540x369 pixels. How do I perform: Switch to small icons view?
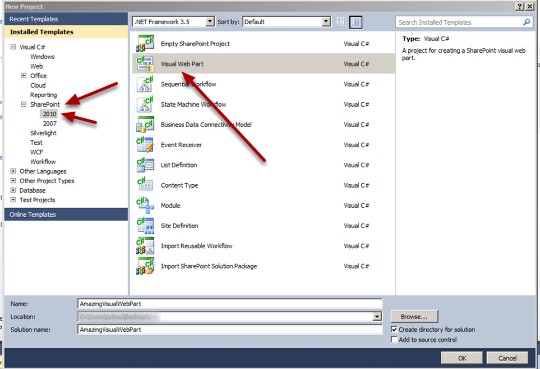(341, 22)
